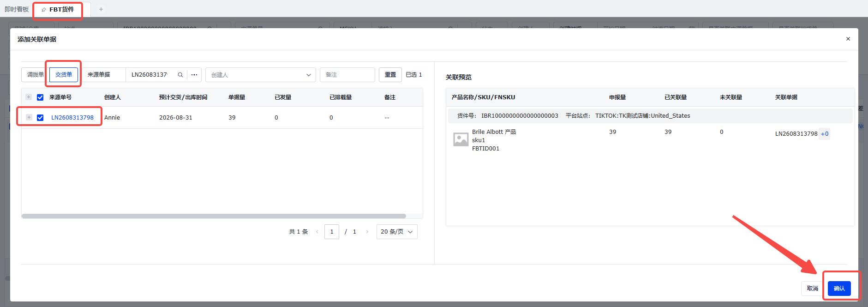
Task: Click the 重置 reset button
Action: (390, 75)
